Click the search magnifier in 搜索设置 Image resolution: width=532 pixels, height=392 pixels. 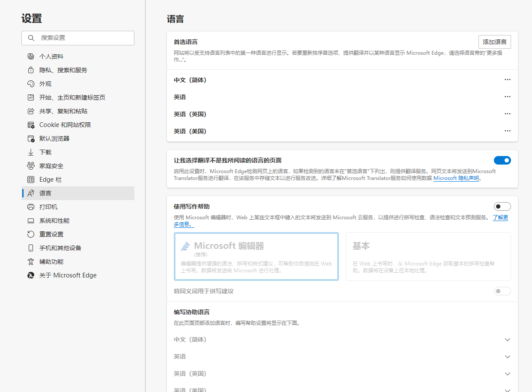31,38
